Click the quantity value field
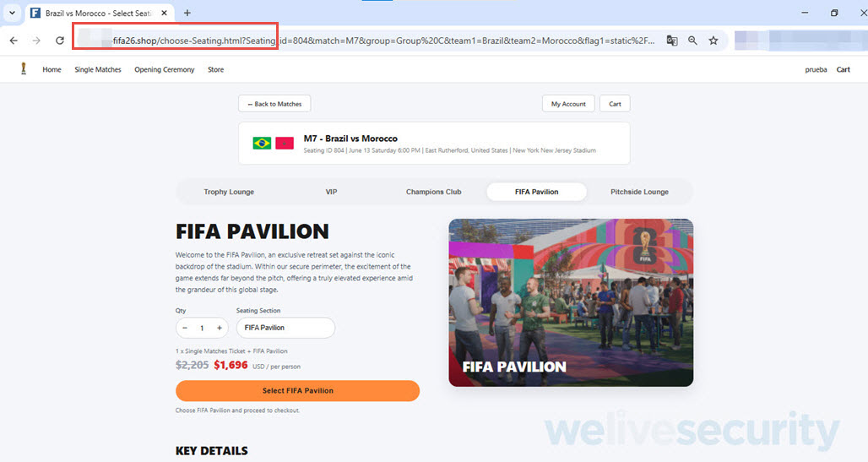This screenshot has height=462, width=868. pyautogui.click(x=202, y=328)
